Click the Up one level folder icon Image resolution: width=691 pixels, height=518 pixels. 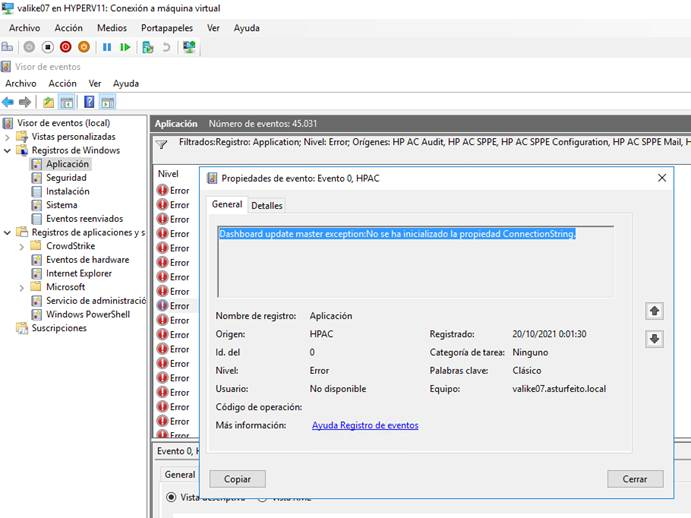point(48,102)
